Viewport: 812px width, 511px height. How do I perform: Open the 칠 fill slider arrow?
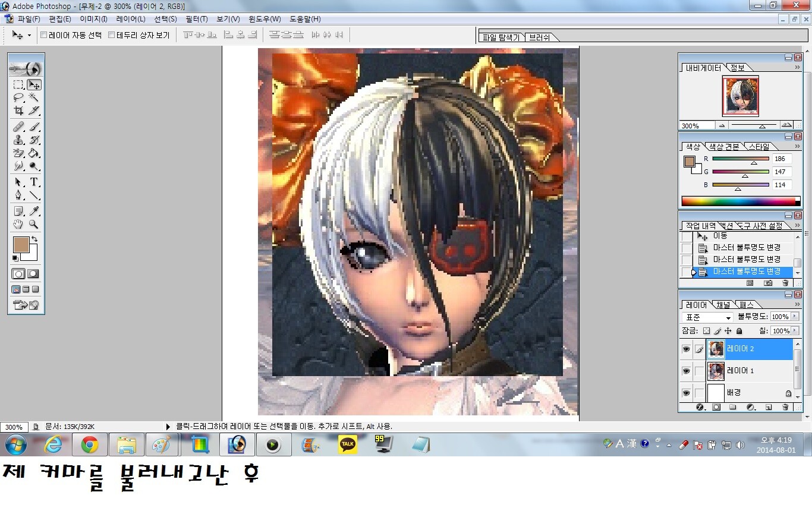(x=795, y=331)
